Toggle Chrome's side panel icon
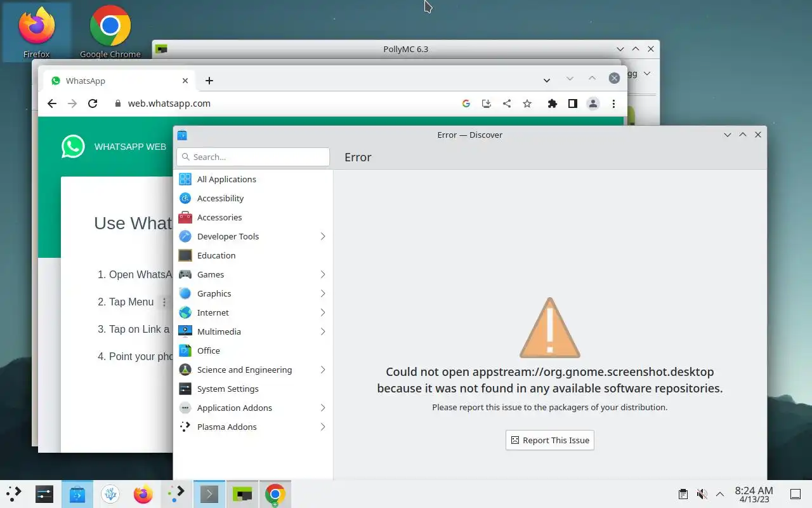Screen dimensions: 812x508 coord(573,104)
